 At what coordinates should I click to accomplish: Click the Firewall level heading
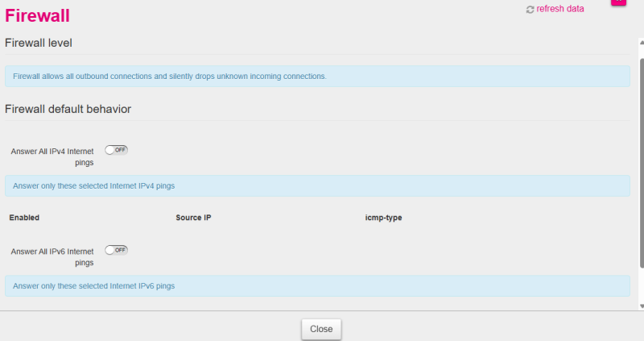pos(39,43)
